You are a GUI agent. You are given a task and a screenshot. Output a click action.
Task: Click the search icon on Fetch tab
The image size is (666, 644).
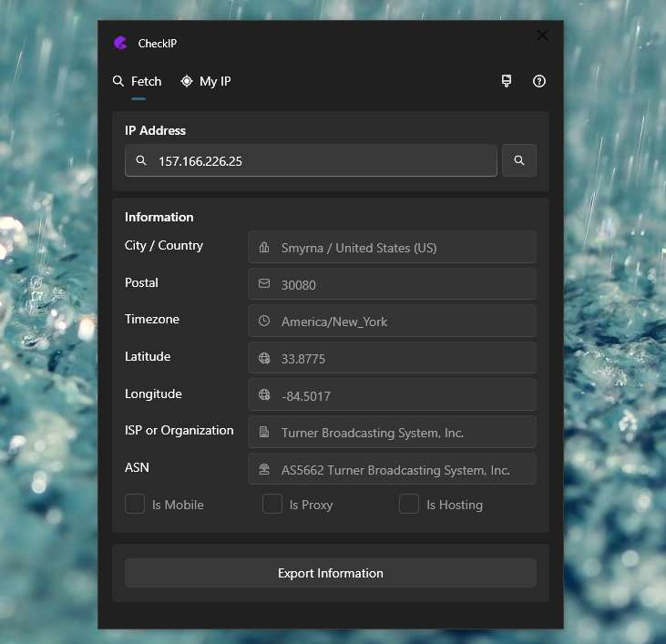click(x=118, y=81)
